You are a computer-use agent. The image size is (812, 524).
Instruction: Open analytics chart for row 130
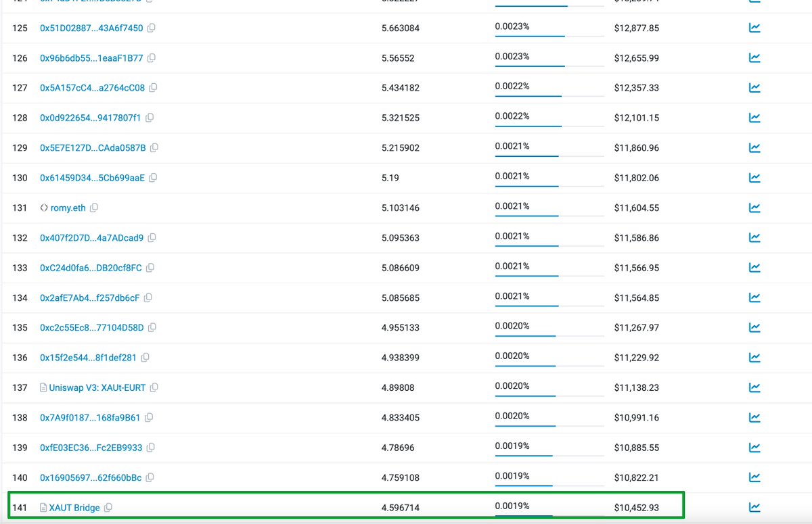coord(754,178)
